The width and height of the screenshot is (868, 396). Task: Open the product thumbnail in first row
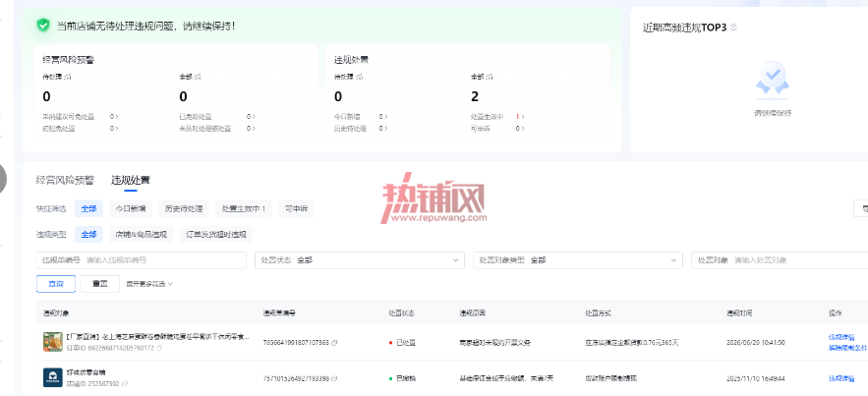pyautogui.click(x=52, y=342)
